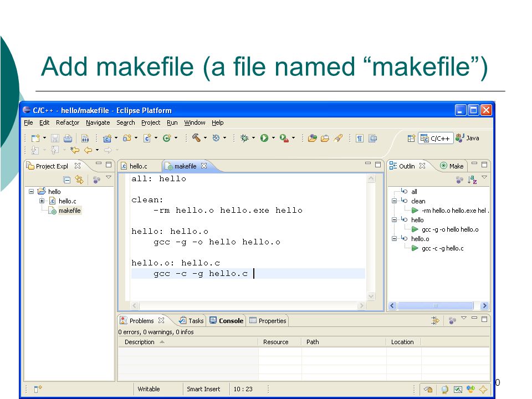The width and height of the screenshot is (532, 399).
Task: Sort by the Description column header
Action: point(188,342)
